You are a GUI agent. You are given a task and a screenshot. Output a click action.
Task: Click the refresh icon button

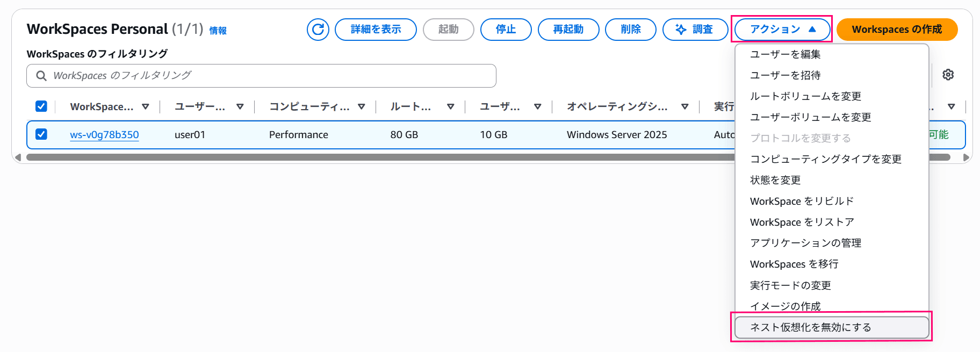click(x=318, y=29)
